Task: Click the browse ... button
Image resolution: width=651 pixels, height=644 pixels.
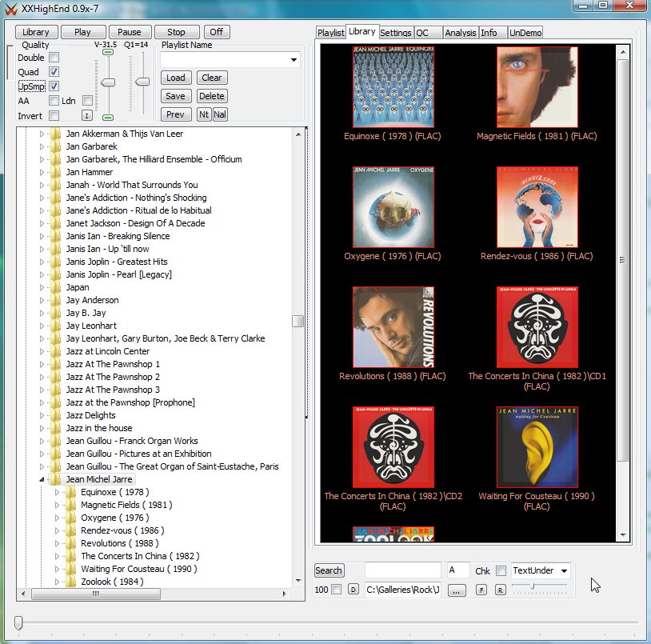Action: pos(457,590)
